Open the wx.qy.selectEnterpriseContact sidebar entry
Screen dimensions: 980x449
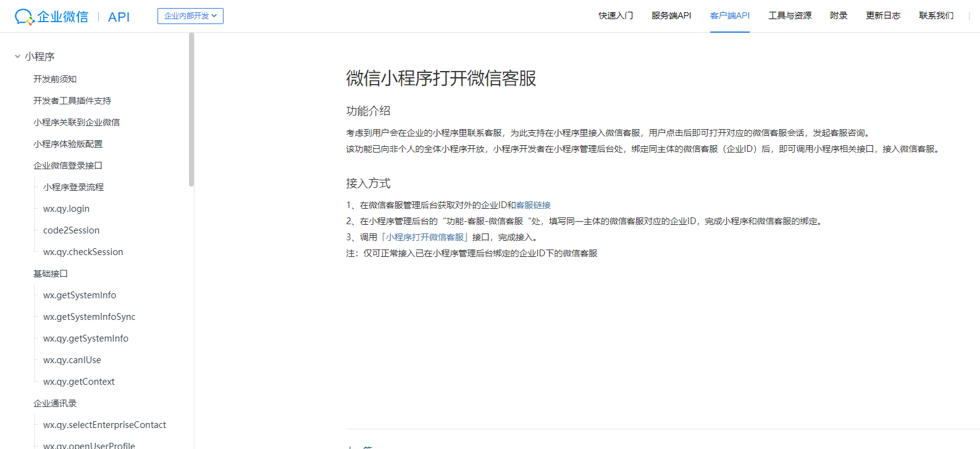(x=104, y=425)
